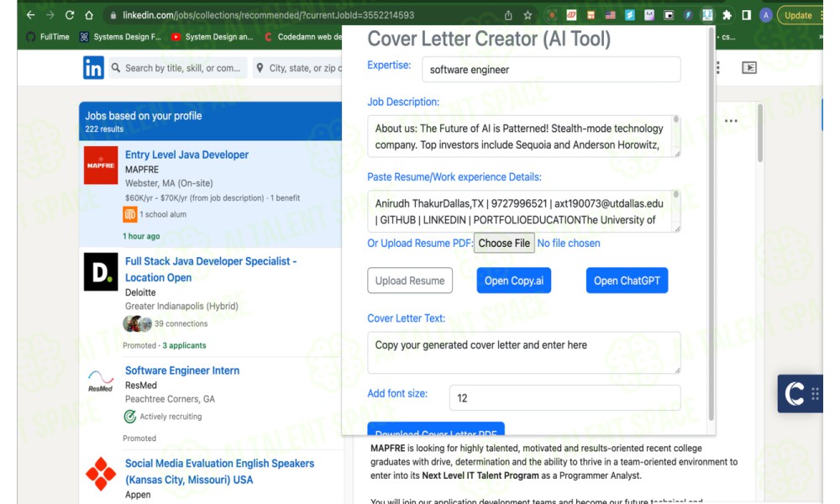Click the location pin icon in search
This screenshot has width=840, height=504.
(x=260, y=68)
